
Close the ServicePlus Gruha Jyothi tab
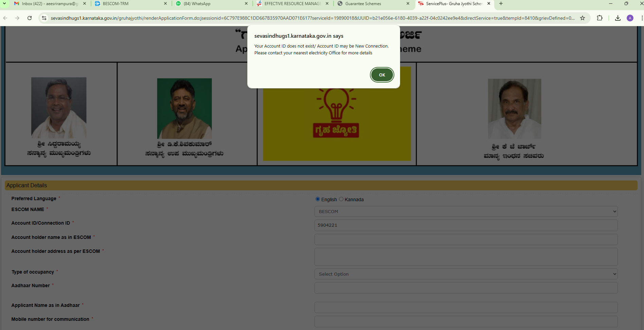pyautogui.click(x=489, y=4)
